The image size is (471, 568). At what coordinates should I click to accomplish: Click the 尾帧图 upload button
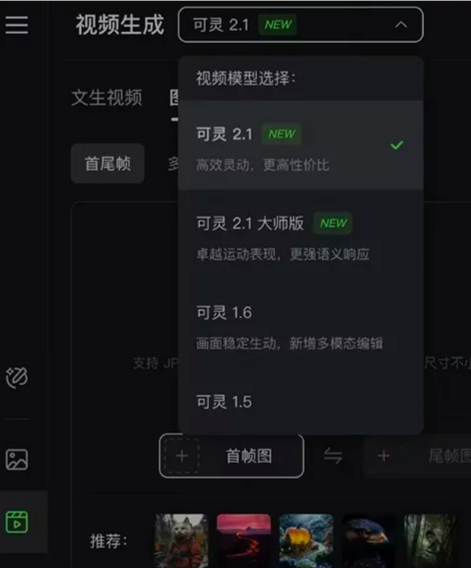pyautogui.click(x=418, y=456)
